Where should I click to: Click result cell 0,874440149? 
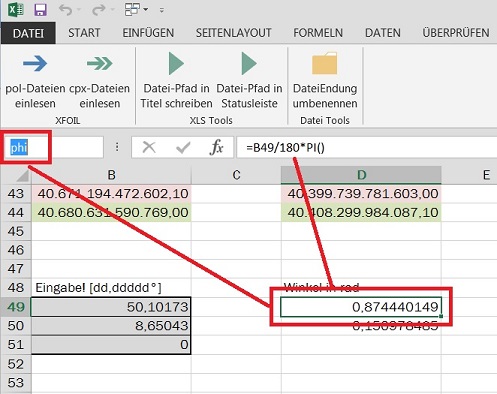pos(361,307)
